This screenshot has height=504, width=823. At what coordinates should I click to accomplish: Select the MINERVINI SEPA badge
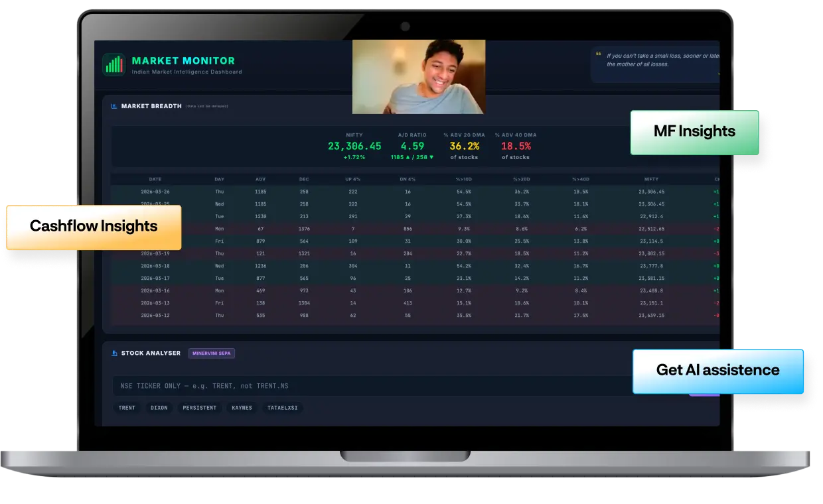click(212, 353)
